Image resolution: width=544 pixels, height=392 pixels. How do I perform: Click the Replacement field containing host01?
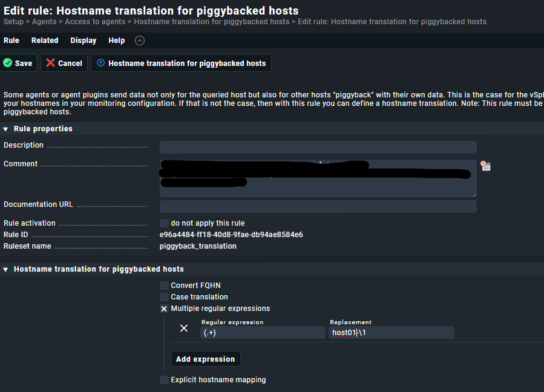[391, 332]
